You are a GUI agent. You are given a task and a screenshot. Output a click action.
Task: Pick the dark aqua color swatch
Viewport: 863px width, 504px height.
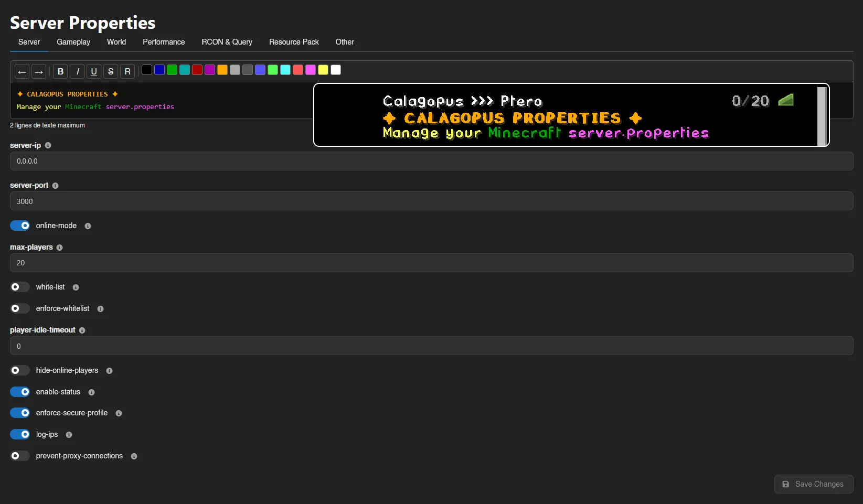[185, 70]
